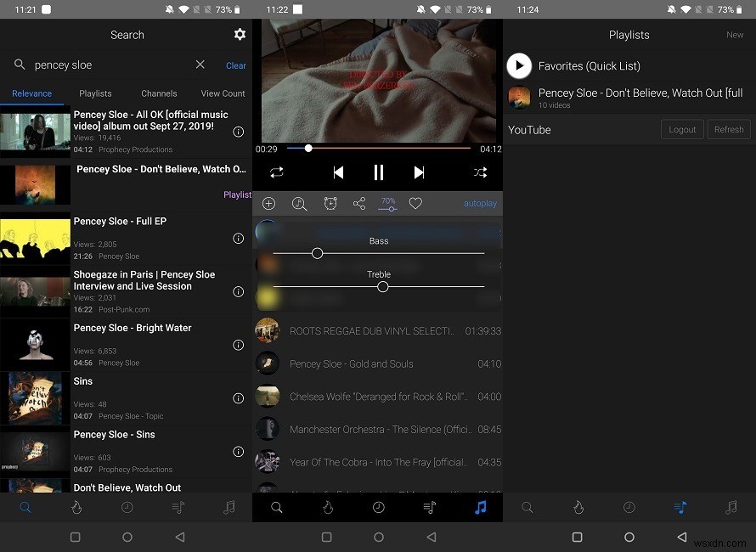Toggle autoplay in the player
The image size is (756, 552).
point(480,204)
